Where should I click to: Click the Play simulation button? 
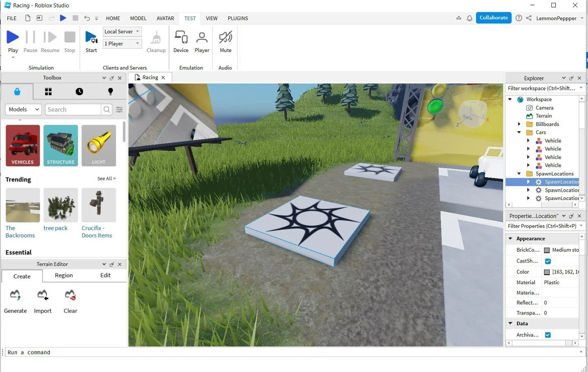click(13, 41)
